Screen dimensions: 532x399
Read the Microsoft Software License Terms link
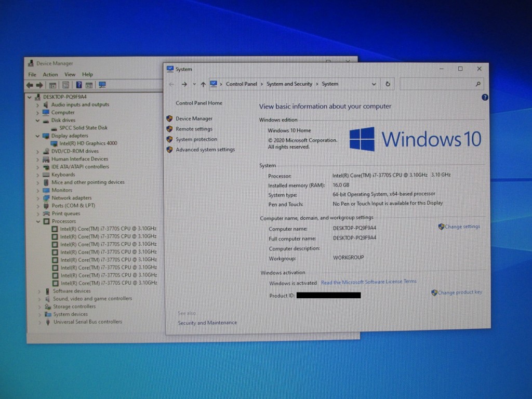point(369,282)
